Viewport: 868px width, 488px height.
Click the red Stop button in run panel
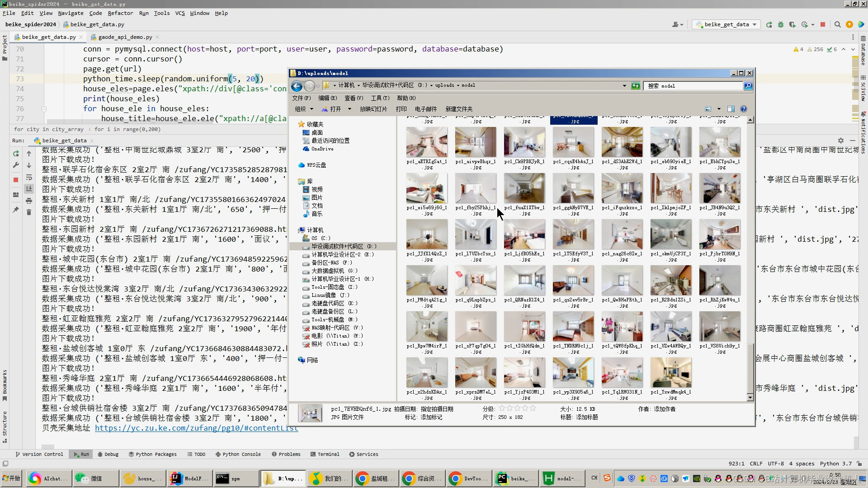tap(16, 180)
